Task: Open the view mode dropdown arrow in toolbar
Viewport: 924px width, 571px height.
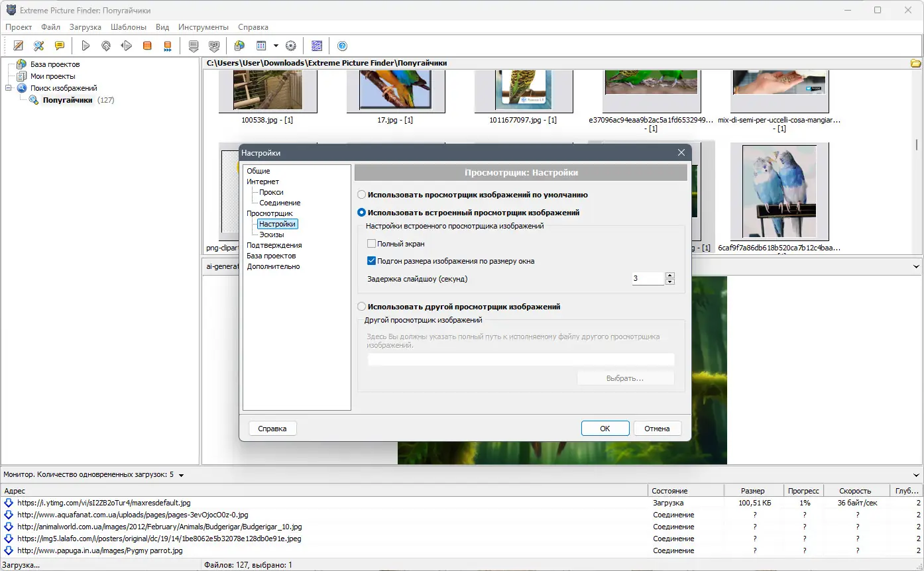Action: pyautogui.click(x=276, y=46)
